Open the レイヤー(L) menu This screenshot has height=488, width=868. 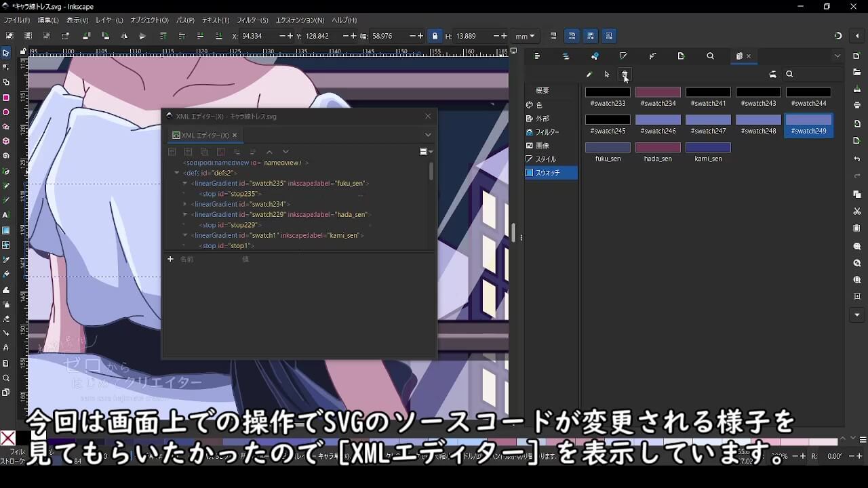tap(109, 20)
